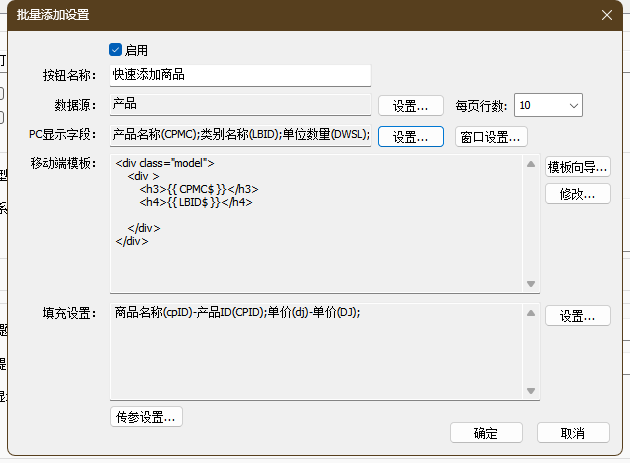
Task: Click the PC显示字段 text field
Action: pos(240,135)
